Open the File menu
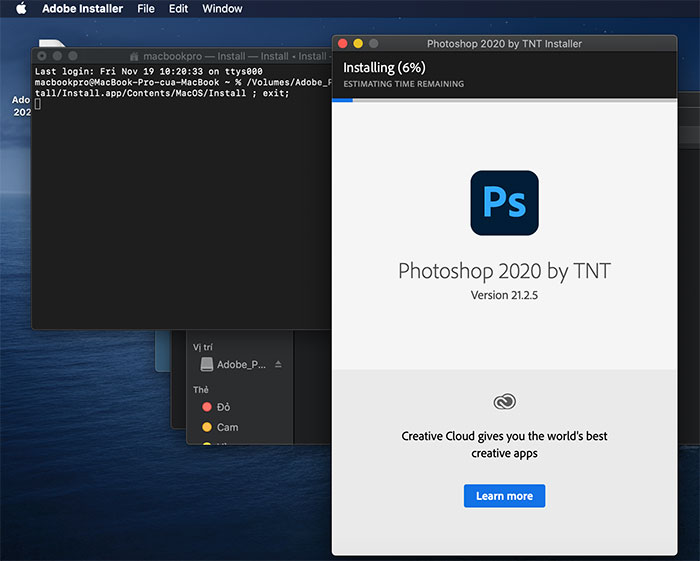700x561 pixels. (x=146, y=9)
